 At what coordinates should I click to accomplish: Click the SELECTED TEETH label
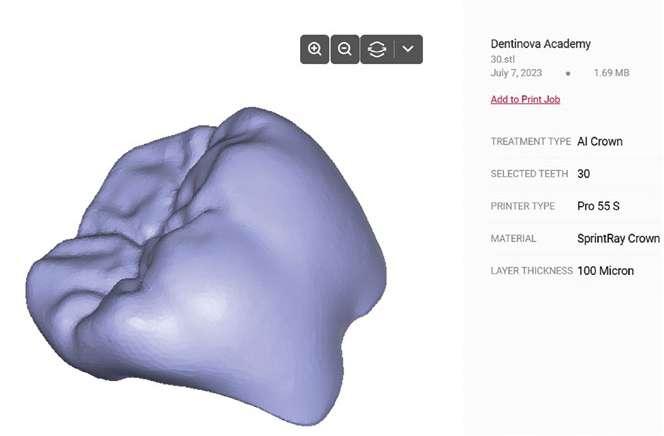point(529,174)
